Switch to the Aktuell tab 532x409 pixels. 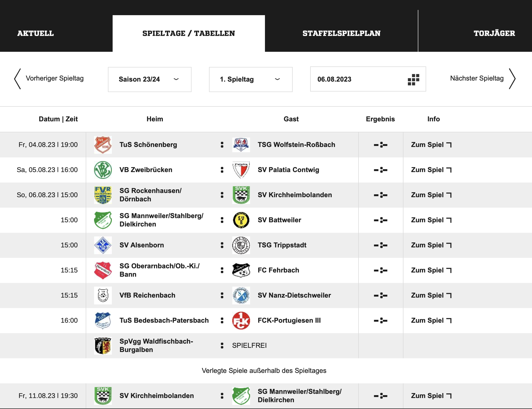tap(36, 33)
